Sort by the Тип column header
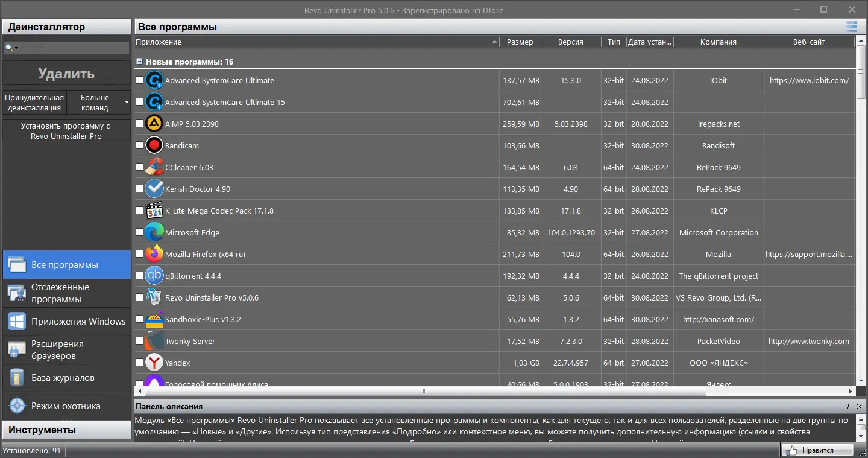868x458 pixels. [x=614, y=42]
